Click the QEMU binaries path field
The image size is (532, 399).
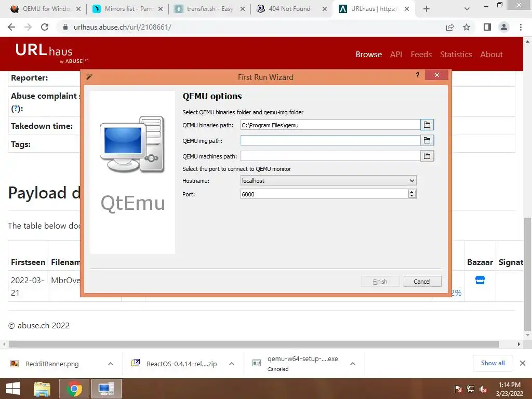(330, 125)
